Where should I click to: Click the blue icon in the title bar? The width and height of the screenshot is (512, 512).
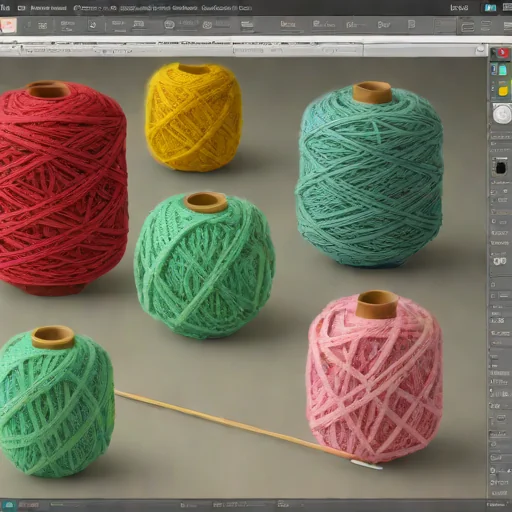491,8
